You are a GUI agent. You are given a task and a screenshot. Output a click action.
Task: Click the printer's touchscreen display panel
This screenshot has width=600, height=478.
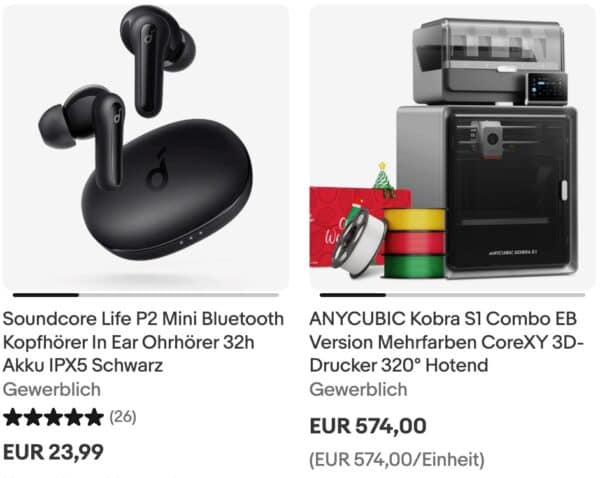tap(546, 88)
